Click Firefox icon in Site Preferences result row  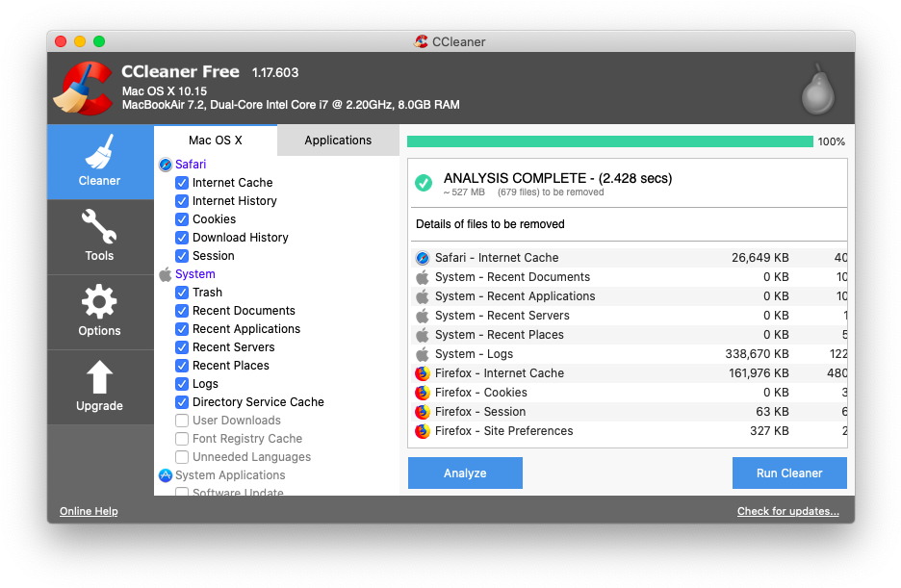(x=423, y=431)
